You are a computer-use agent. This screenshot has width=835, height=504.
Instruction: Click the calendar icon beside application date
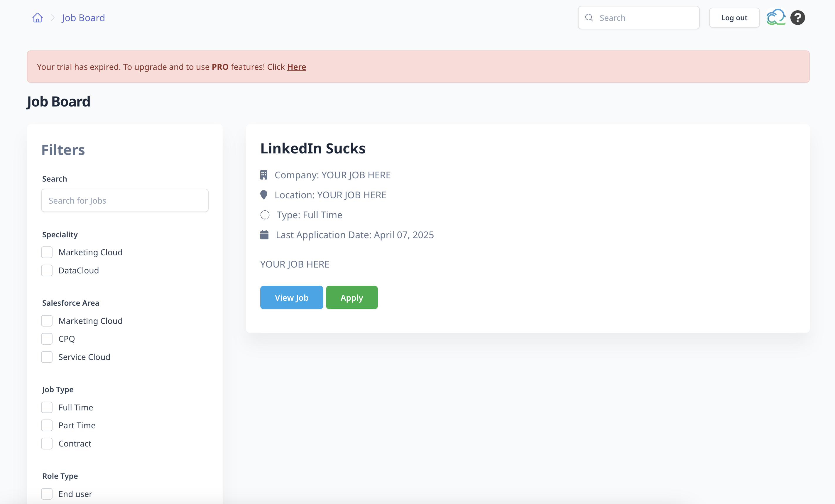264,234
